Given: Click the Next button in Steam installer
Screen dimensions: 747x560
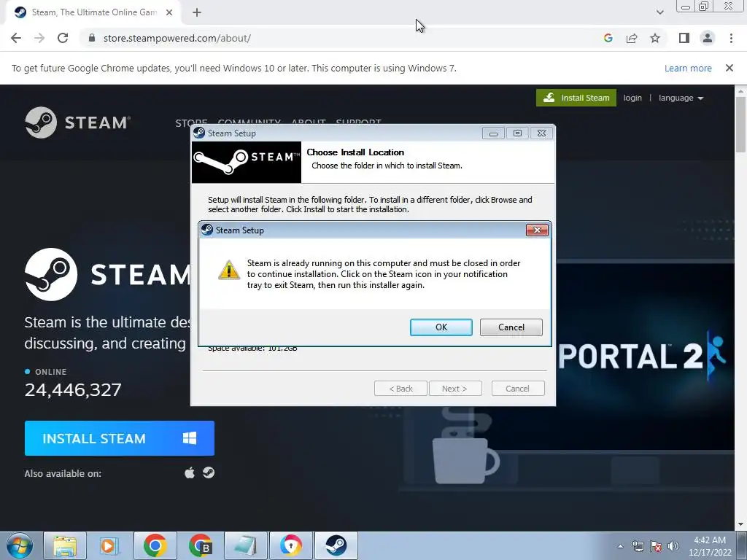Looking at the screenshot, I should point(455,389).
